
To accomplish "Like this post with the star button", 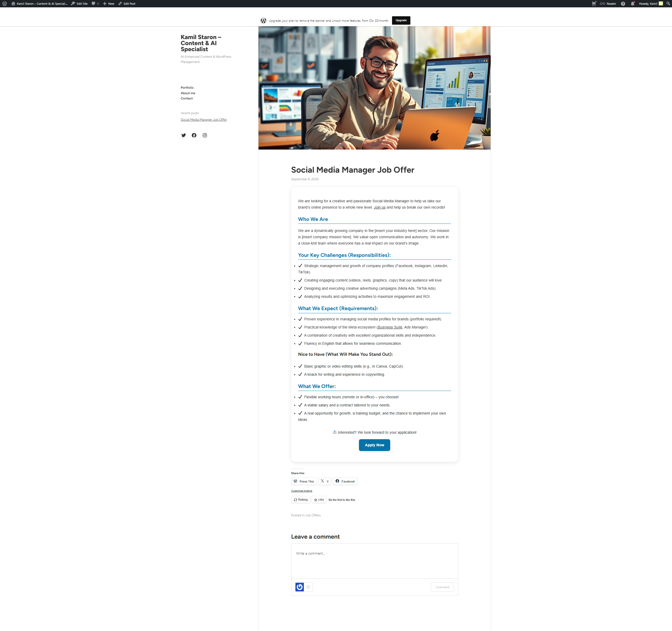I will [319, 500].
